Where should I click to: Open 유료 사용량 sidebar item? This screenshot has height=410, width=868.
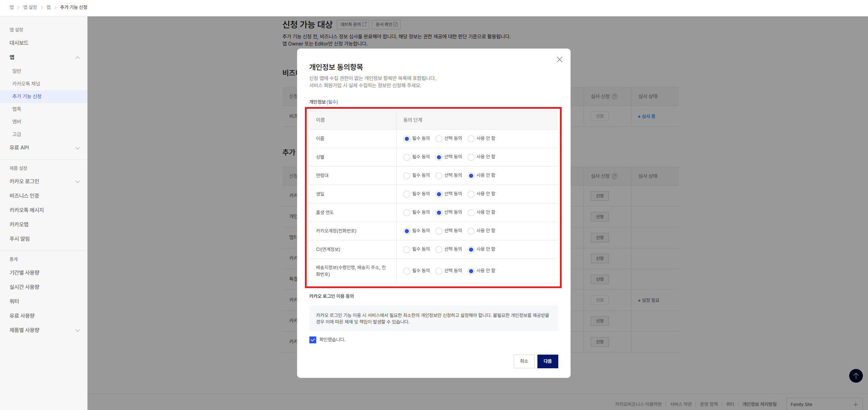coord(22,316)
